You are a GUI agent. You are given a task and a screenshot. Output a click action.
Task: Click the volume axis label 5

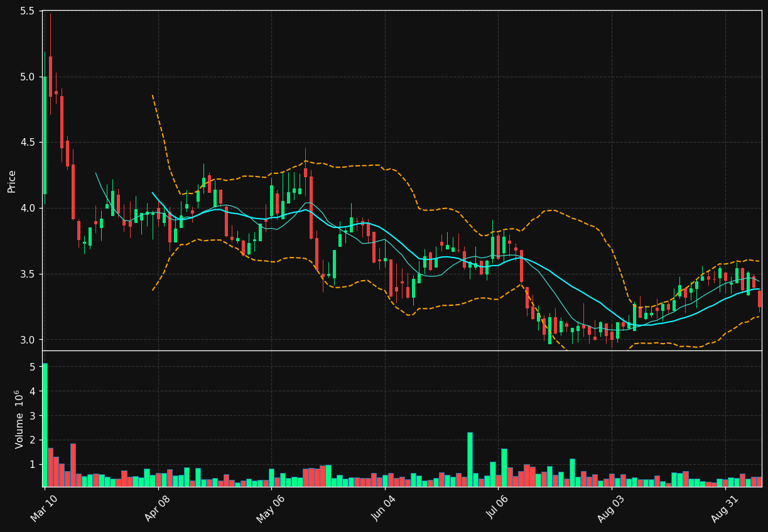coord(33,367)
